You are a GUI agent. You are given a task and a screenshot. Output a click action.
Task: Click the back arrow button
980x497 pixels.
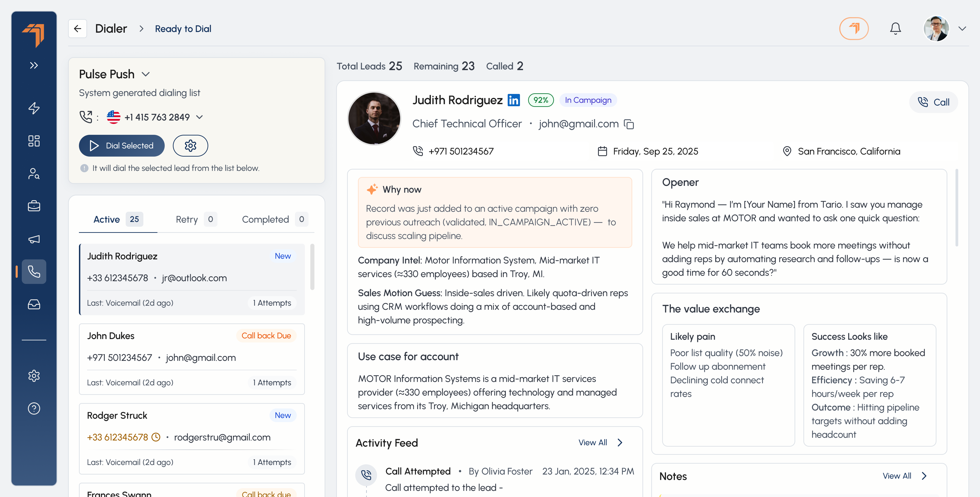[x=78, y=29]
